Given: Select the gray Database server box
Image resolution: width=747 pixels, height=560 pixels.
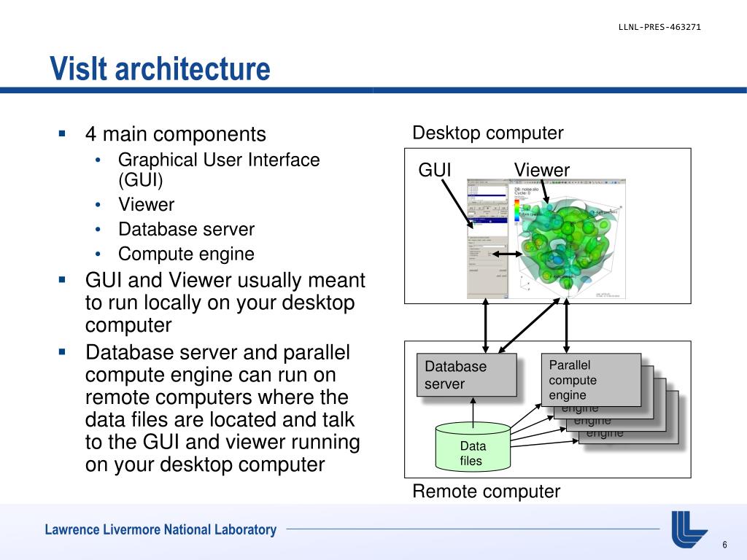Looking at the screenshot, I should click(x=466, y=375).
